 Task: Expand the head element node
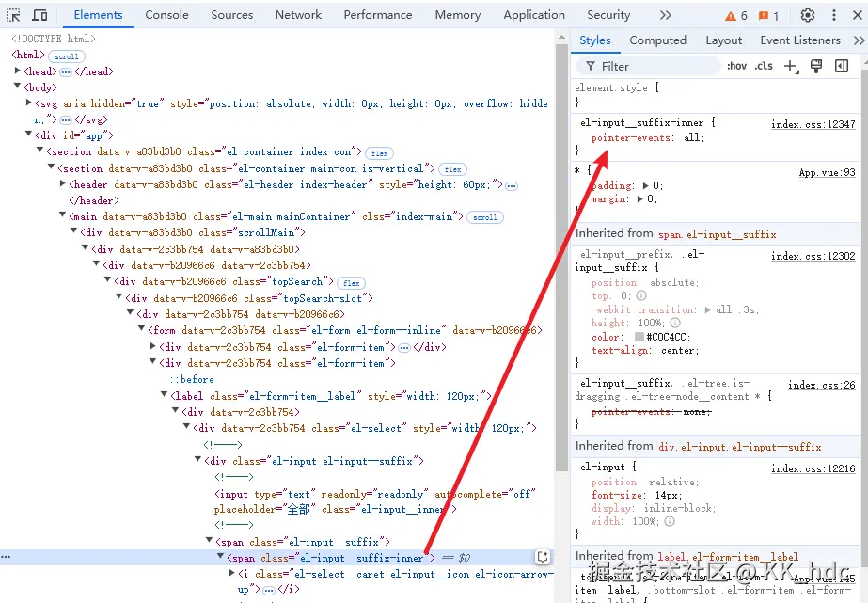pos(18,71)
